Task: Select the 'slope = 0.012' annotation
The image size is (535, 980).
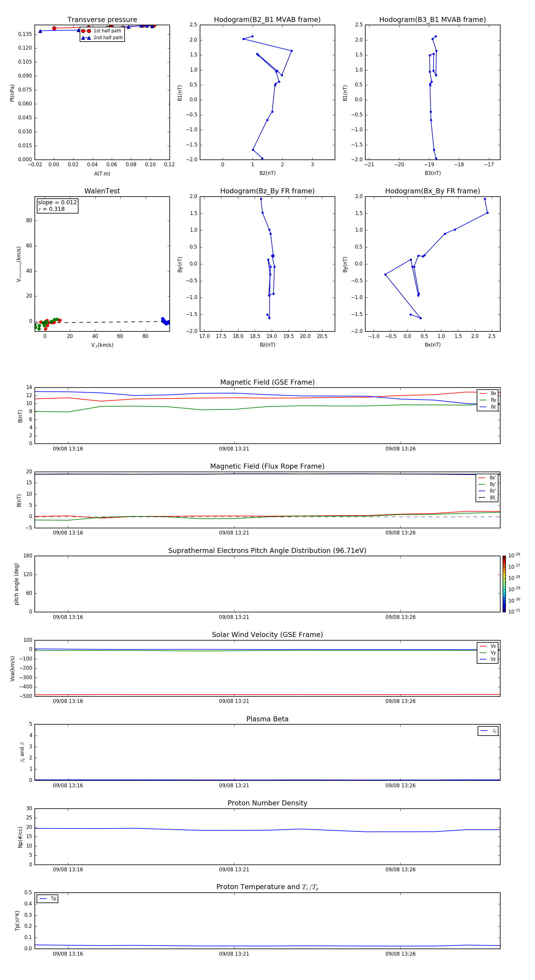Action: 57,203
